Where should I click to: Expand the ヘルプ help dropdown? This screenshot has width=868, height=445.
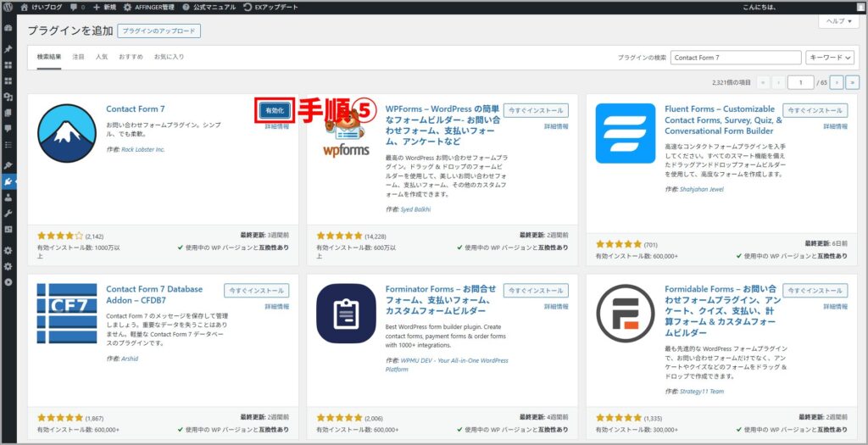pos(838,22)
